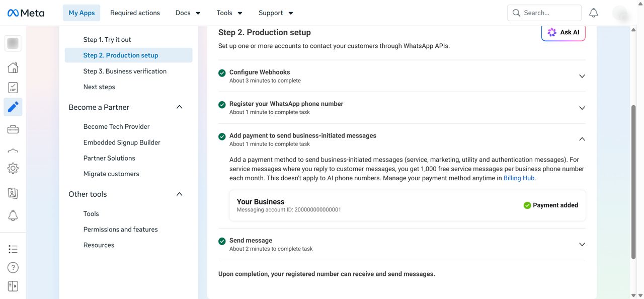This screenshot has width=644, height=299.
Task: Click the green check beside Configure Webhooks
Action: (222, 73)
